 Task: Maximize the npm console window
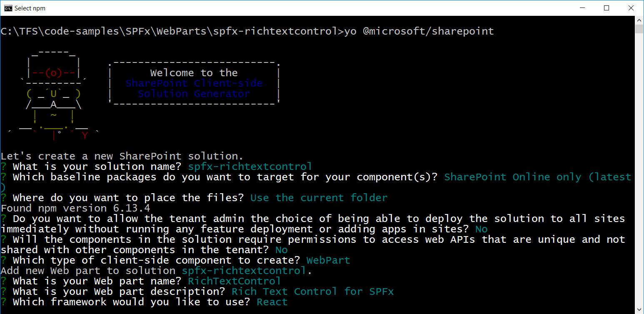[607, 8]
